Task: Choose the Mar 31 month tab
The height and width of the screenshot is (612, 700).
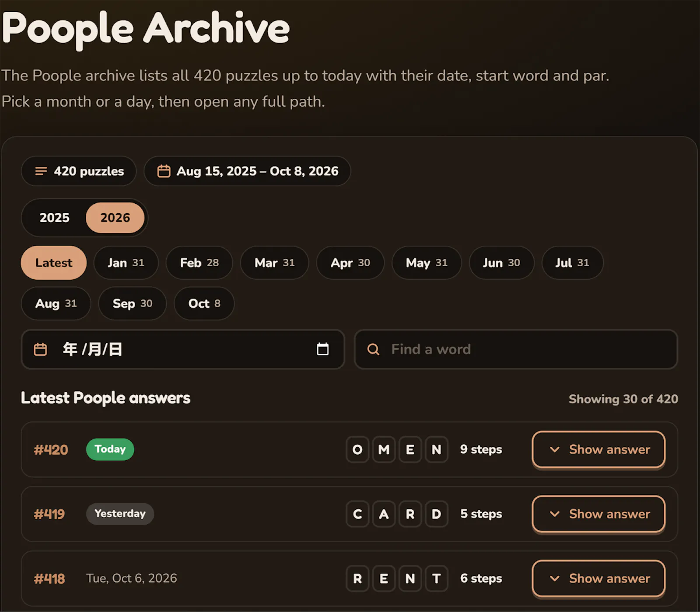Action: [x=275, y=263]
